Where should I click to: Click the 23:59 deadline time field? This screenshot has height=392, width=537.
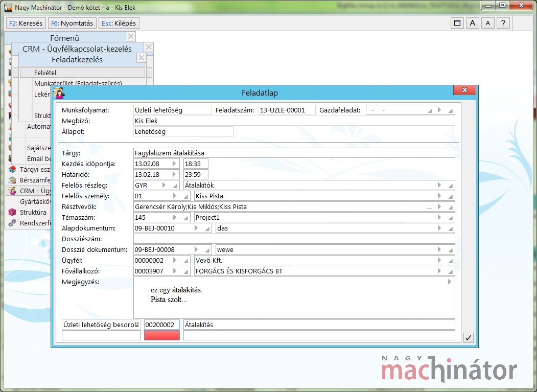pos(196,174)
